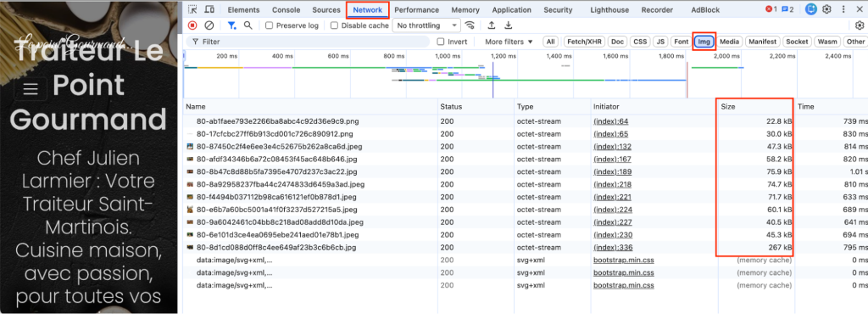Screen dimensions: 868x314
Task: Enable Preserve log checkbox
Action: pyautogui.click(x=269, y=25)
